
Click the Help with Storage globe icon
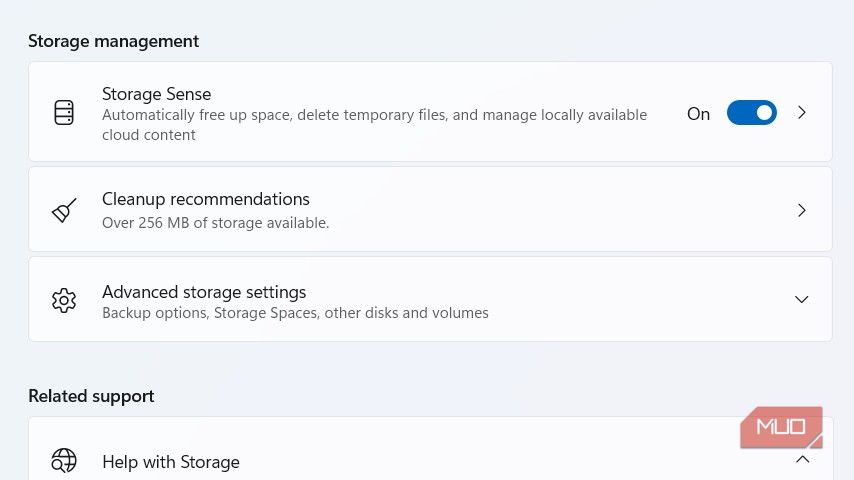(x=64, y=461)
